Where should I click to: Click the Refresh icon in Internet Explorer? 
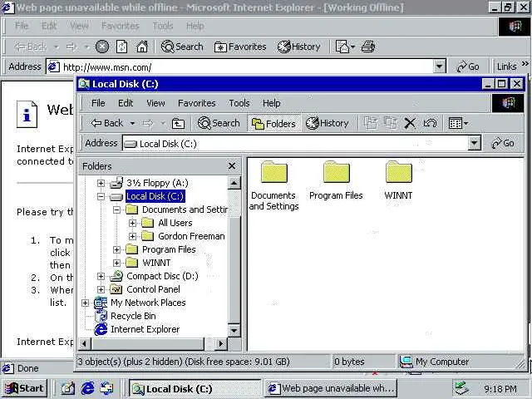(122, 47)
